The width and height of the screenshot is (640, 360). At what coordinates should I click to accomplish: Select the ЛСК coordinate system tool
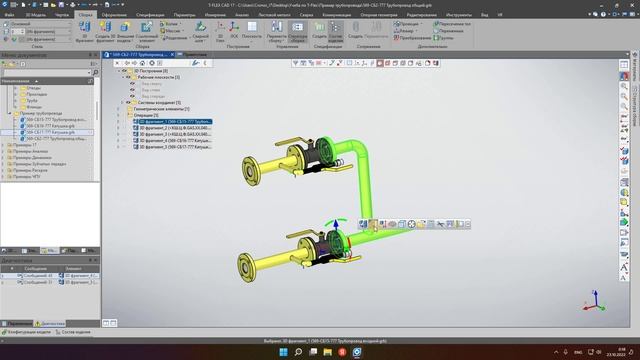[234, 30]
